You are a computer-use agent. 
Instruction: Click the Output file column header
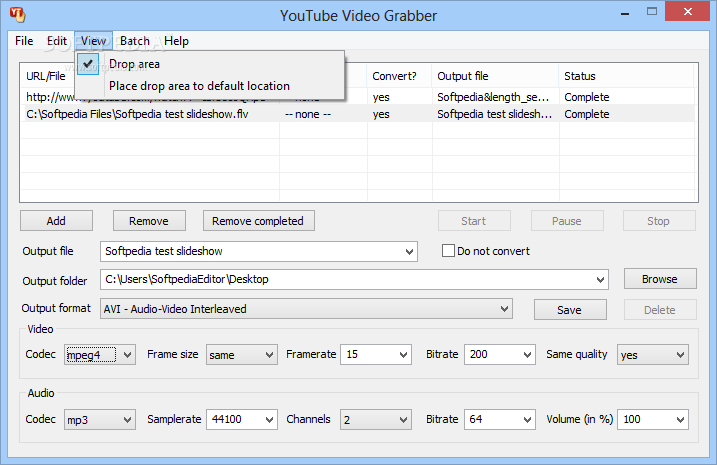(495, 76)
